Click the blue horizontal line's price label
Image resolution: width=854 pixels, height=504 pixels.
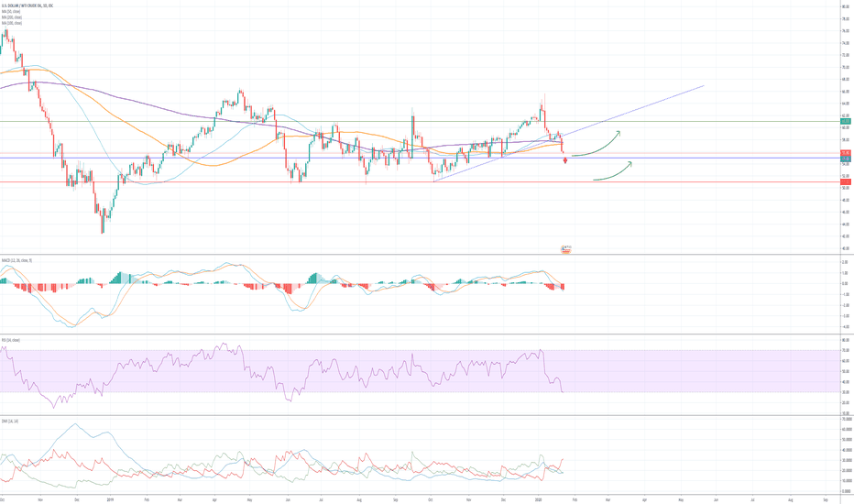tap(846, 159)
